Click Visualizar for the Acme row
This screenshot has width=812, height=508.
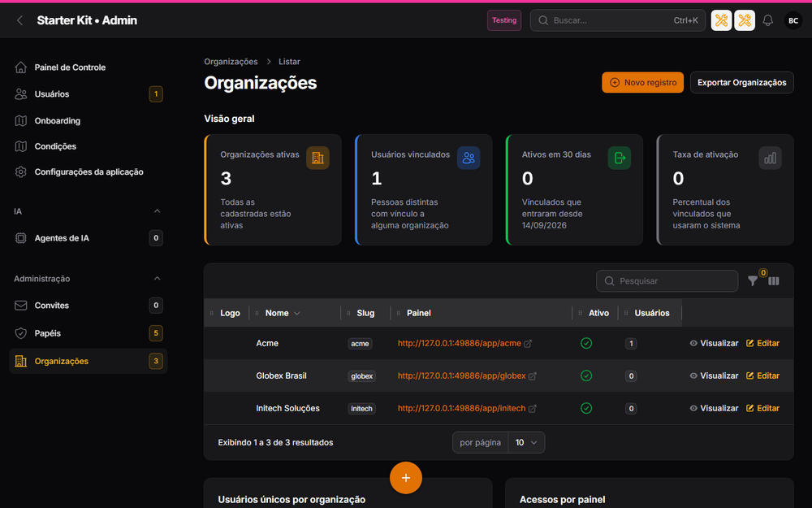click(x=714, y=343)
